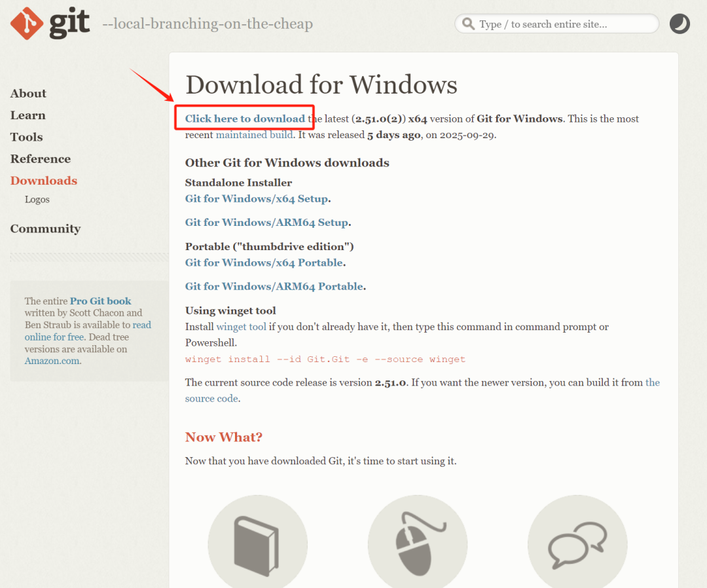
Task: Click the winget install command text
Action: (x=325, y=359)
